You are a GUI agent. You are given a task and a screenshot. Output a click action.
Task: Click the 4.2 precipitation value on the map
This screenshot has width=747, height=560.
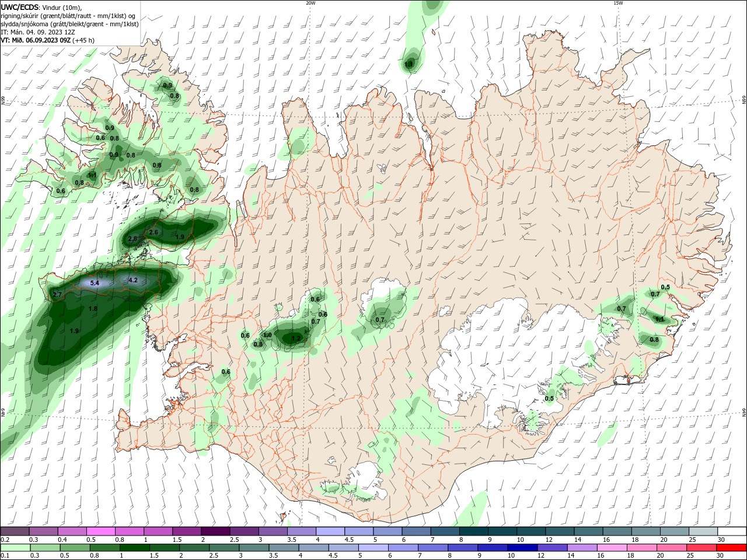click(132, 280)
